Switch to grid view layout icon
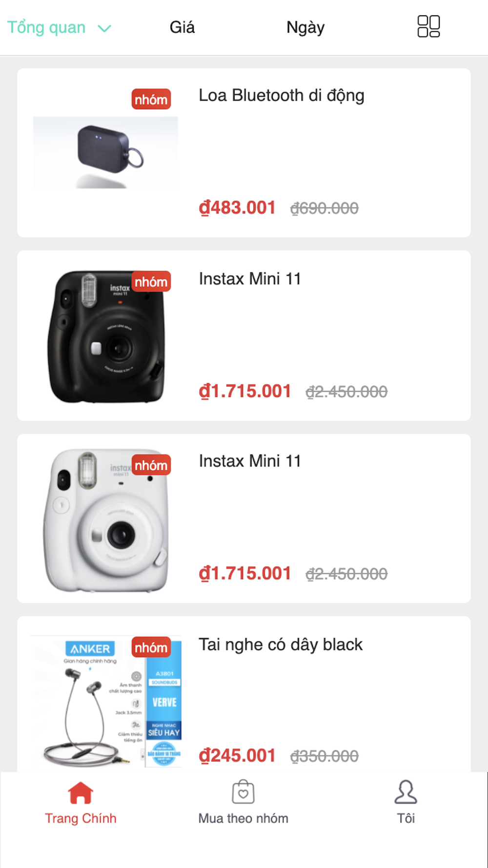The height and width of the screenshot is (868, 488). [x=428, y=26]
